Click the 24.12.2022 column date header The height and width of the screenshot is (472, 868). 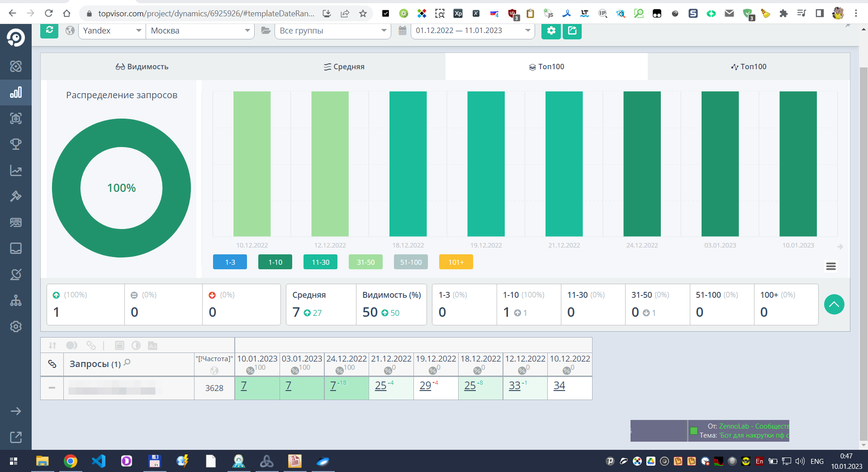point(346,359)
